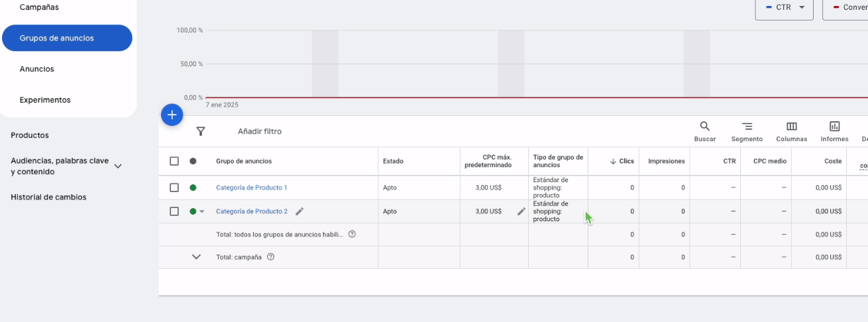This screenshot has height=322, width=868.
Task: Click the filter funnel icon
Action: [x=201, y=131]
